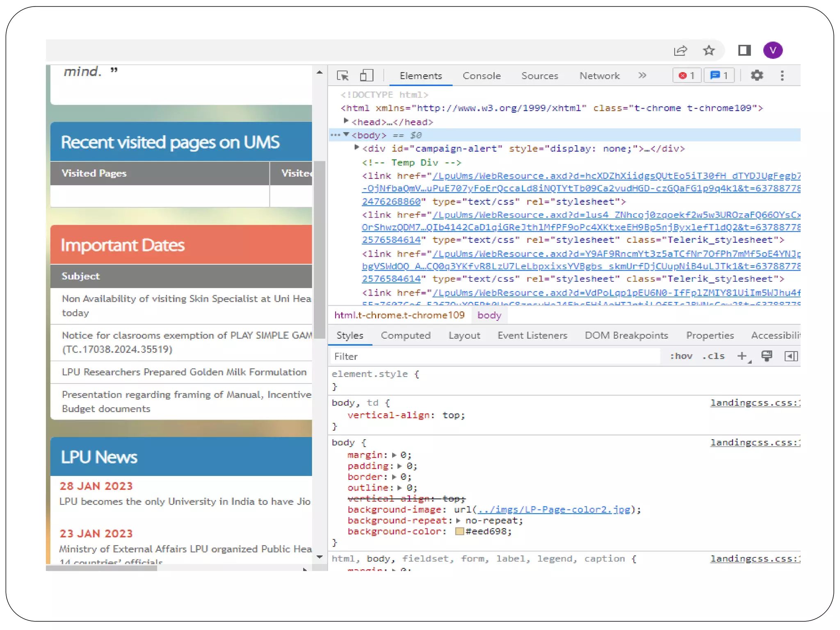
Task: Click the red error count badge
Action: coord(687,75)
